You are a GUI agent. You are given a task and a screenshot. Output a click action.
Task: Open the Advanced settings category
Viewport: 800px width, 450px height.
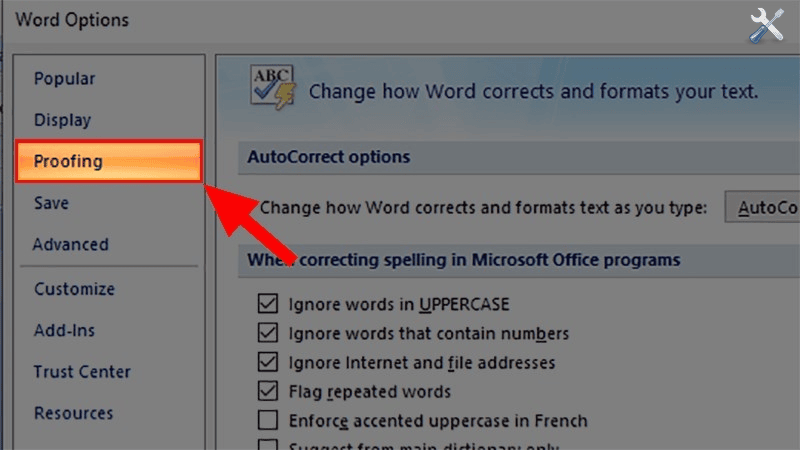click(x=70, y=244)
